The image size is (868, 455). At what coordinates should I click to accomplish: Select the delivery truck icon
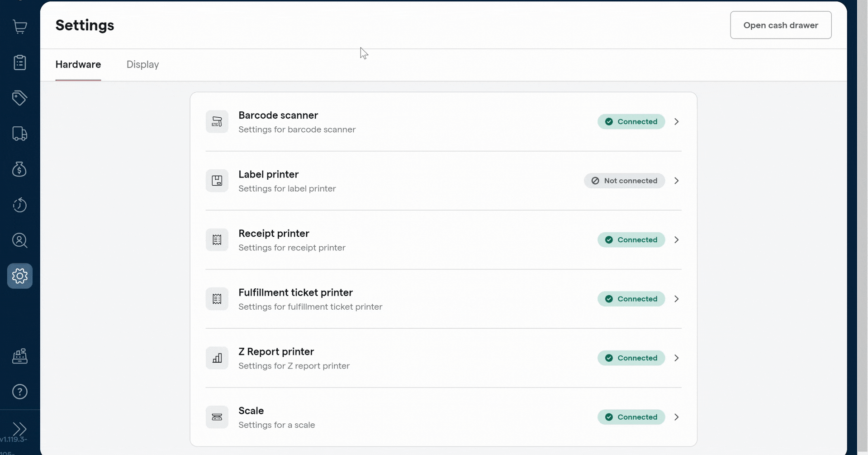pyautogui.click(x=20, y=134)
